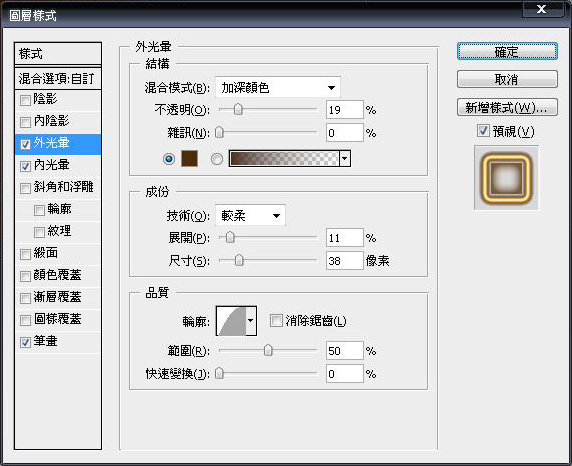Image resolution: width=572 pixels, height=466 pixels.
Task: Click the noise field showing 0
Action: pos(345,132)
